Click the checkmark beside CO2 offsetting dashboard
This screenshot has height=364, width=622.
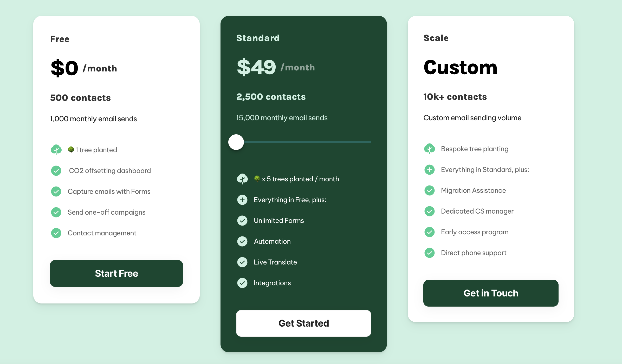click(56, 171)
